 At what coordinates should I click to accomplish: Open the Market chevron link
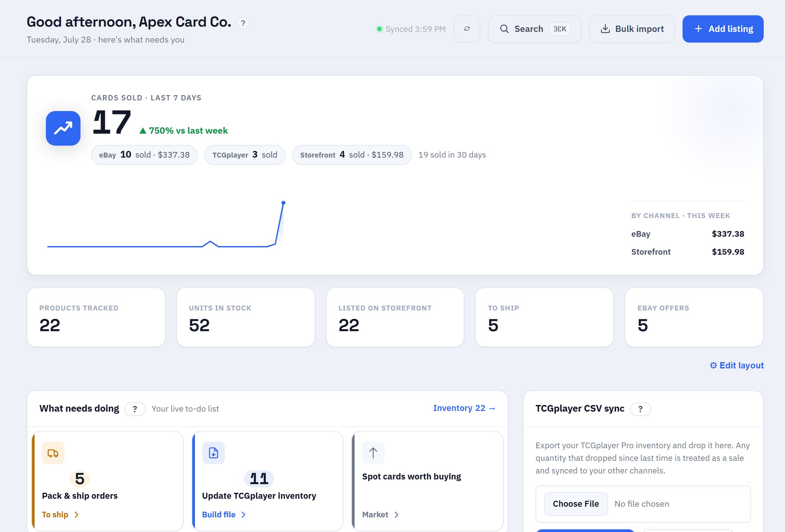[381, 514]
